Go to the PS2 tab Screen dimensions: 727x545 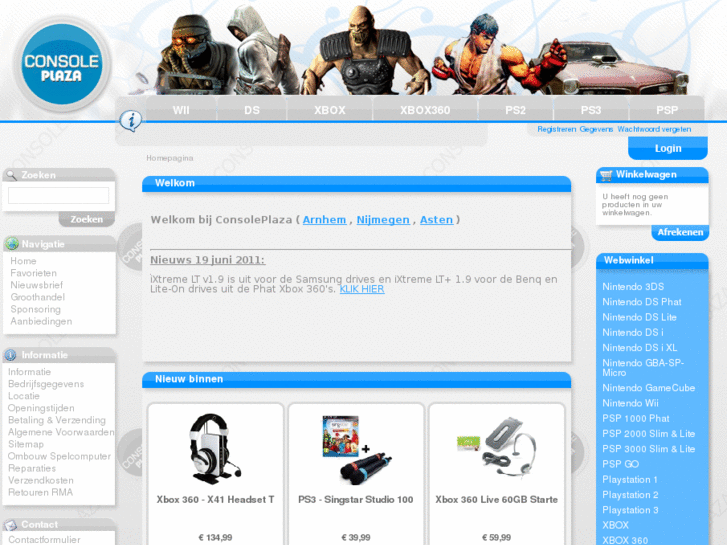coord(516,110)
